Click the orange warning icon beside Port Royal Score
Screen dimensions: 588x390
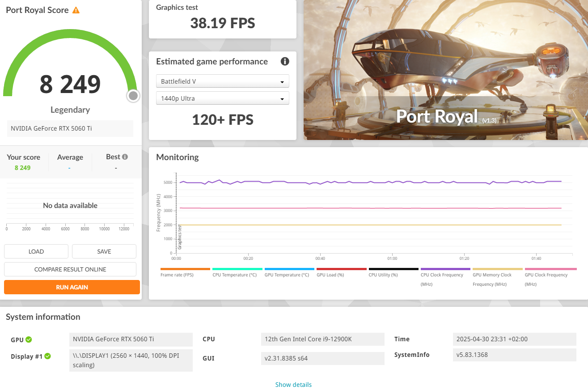pyautogui.click(x=76, y=10)
